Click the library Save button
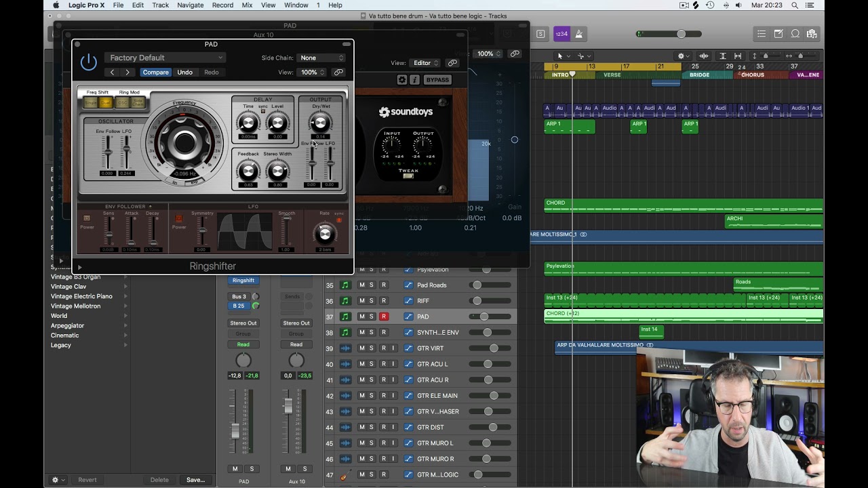 195,480
